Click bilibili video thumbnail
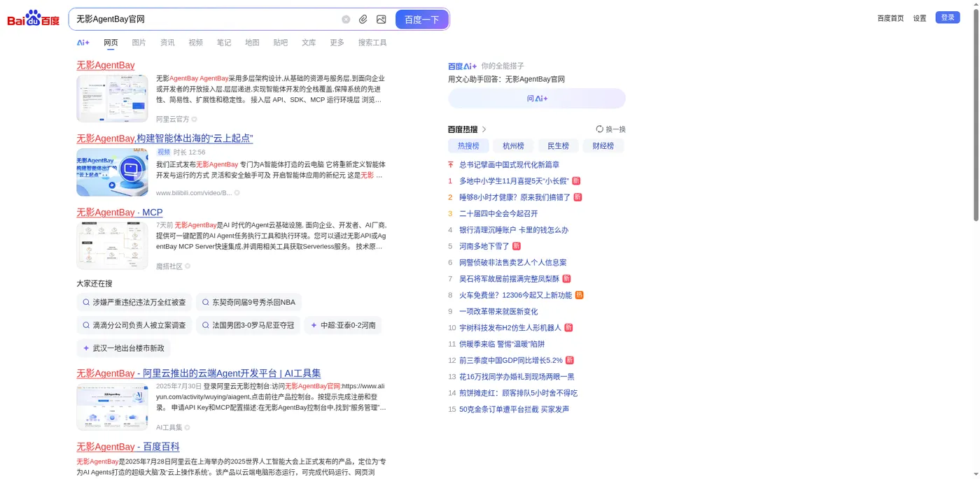This screenshot has width=980, height=479. pos(112,172)
